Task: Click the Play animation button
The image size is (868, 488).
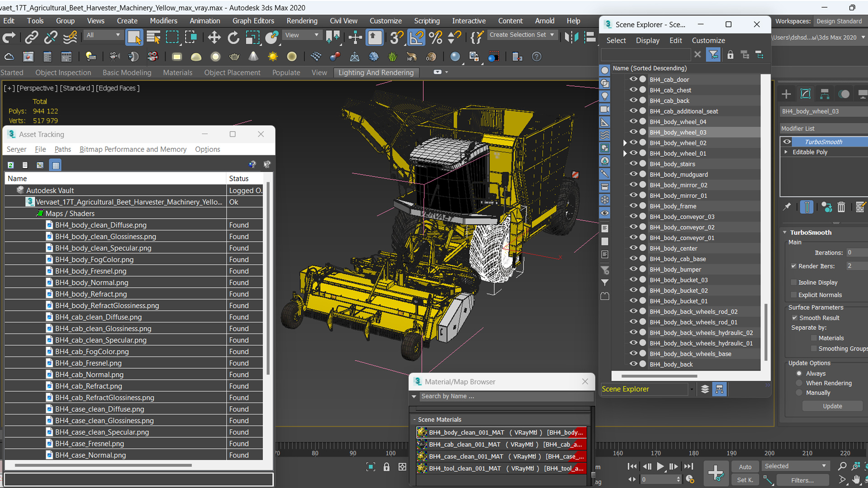Action: coord(660,467)
